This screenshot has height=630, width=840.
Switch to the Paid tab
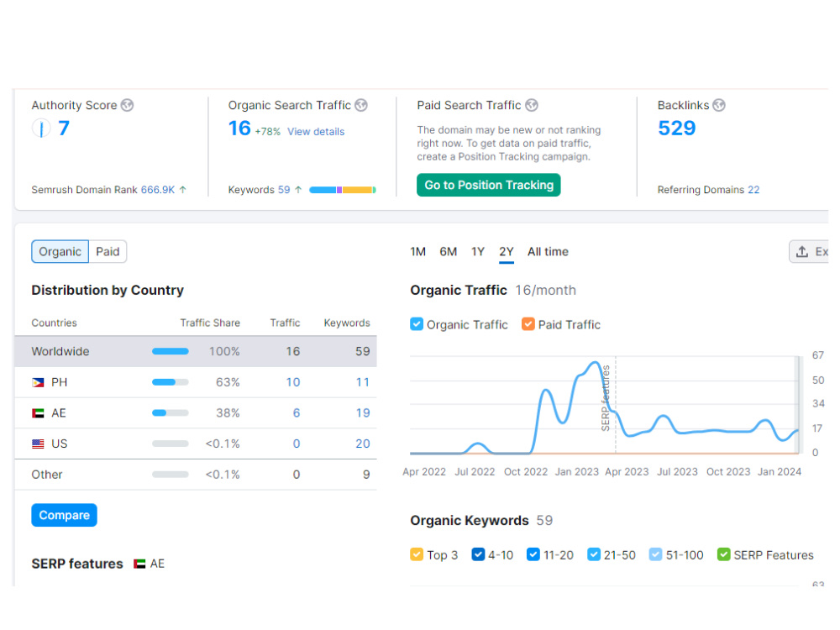108,252
